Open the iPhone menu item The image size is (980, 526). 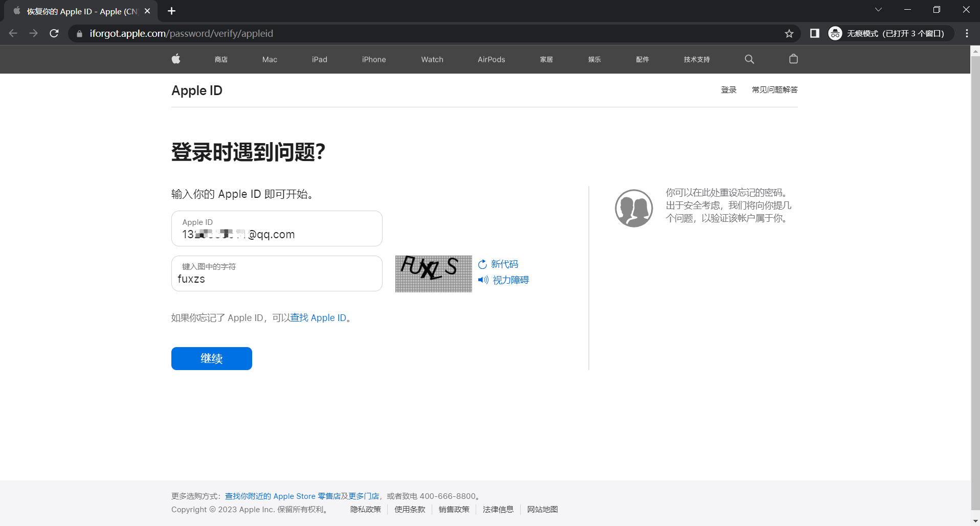tap(374, 59)
